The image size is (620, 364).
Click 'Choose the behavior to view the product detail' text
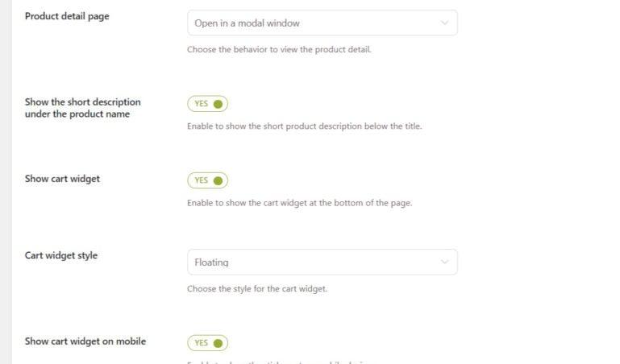(x=279, y=50)
